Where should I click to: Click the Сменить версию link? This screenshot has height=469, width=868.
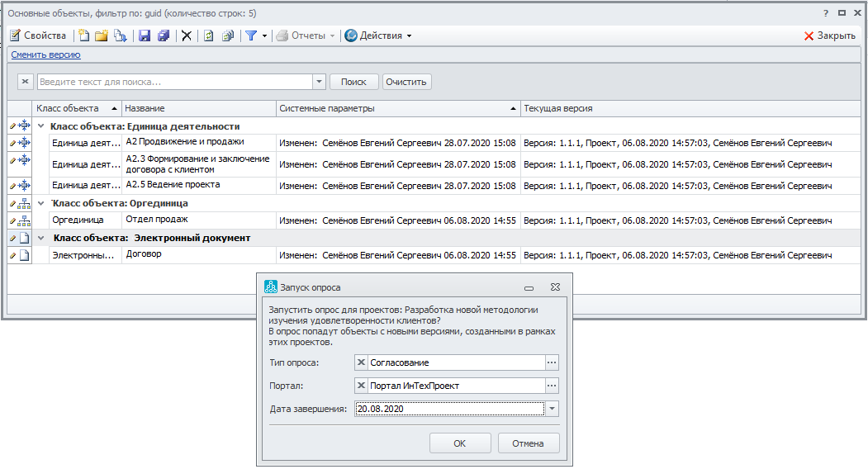[x=45, y=54]
